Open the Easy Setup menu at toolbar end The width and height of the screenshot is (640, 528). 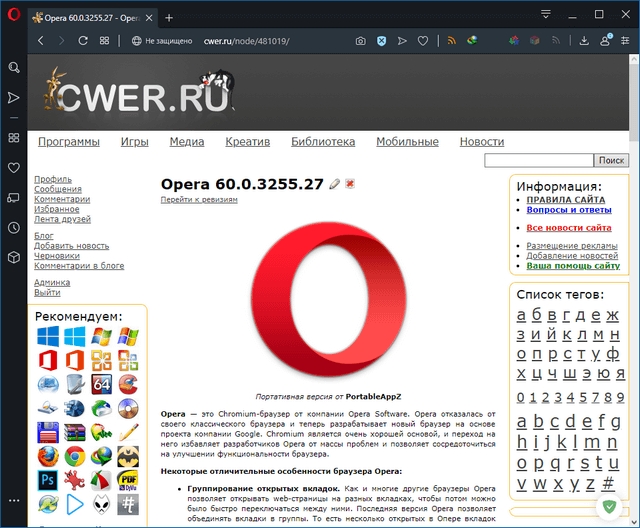(x=628, y=41)
